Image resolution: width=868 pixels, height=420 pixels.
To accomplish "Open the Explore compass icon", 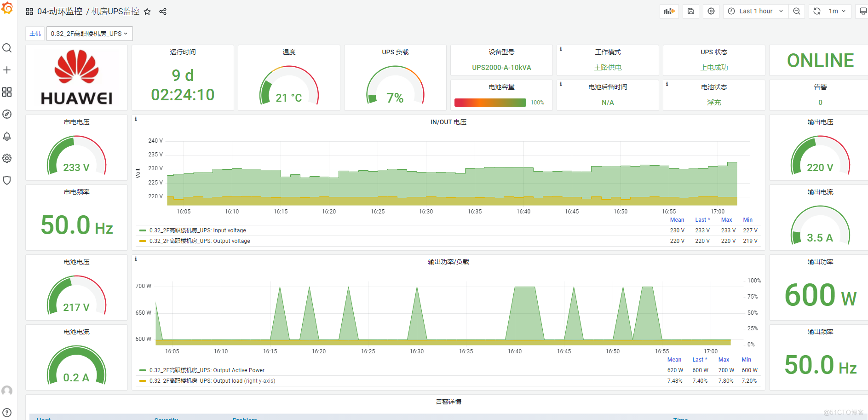I will [7, 114].
